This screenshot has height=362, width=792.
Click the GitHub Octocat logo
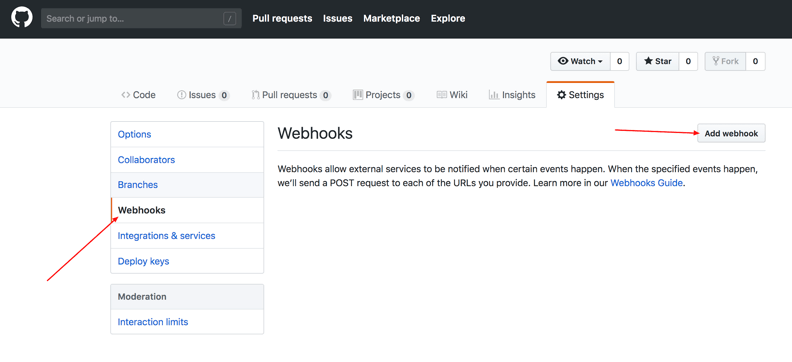pos(22,18)
